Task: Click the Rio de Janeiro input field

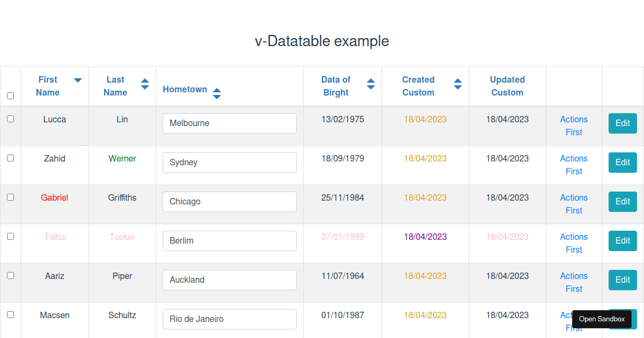Action: click(230, 319)
